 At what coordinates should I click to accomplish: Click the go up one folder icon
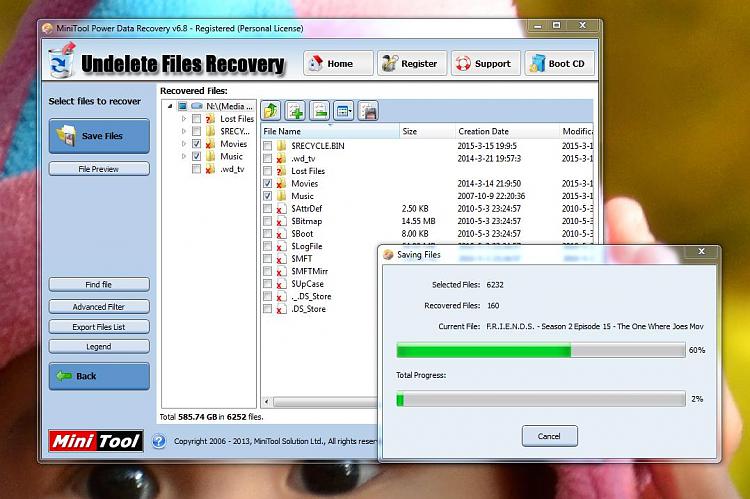click(x=271, y=111)
